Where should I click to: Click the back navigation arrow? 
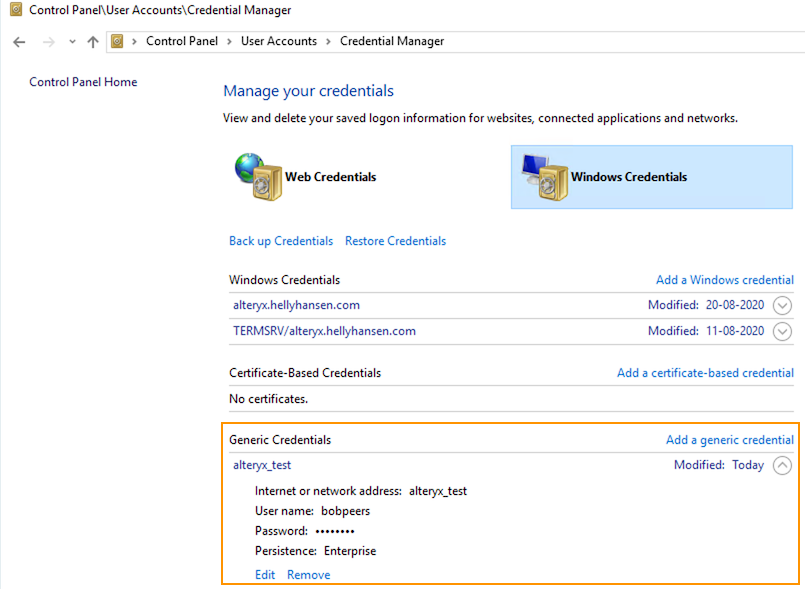pos(18,41)
